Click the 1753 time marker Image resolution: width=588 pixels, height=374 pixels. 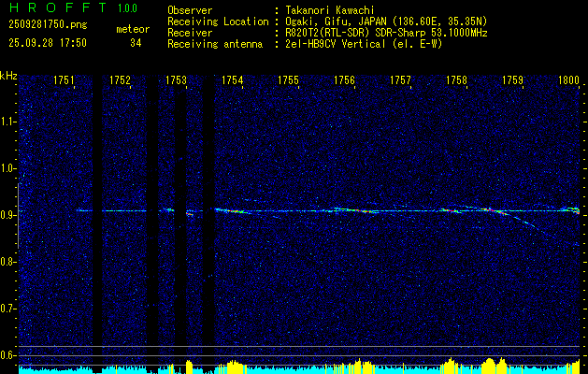point(176,79)
